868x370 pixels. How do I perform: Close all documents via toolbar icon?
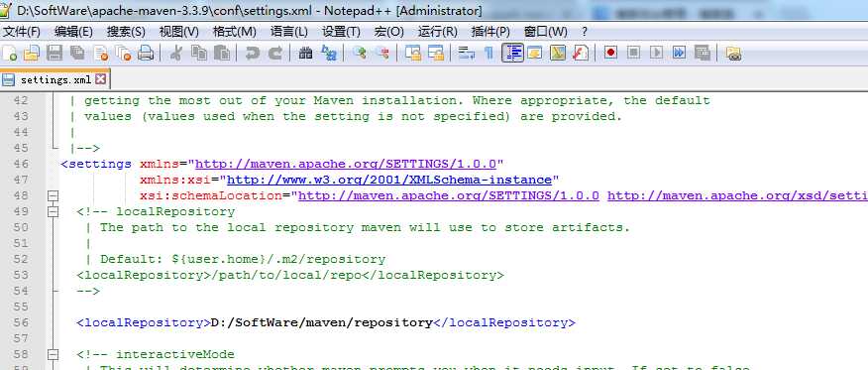click(124, 54)
